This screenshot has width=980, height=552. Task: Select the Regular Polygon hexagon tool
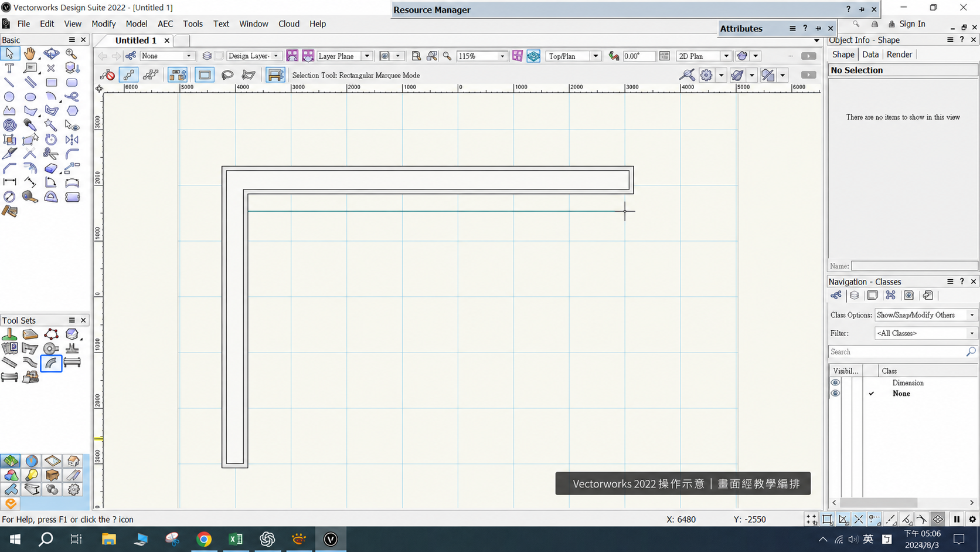pyautogui.click(x=72, y=111)
